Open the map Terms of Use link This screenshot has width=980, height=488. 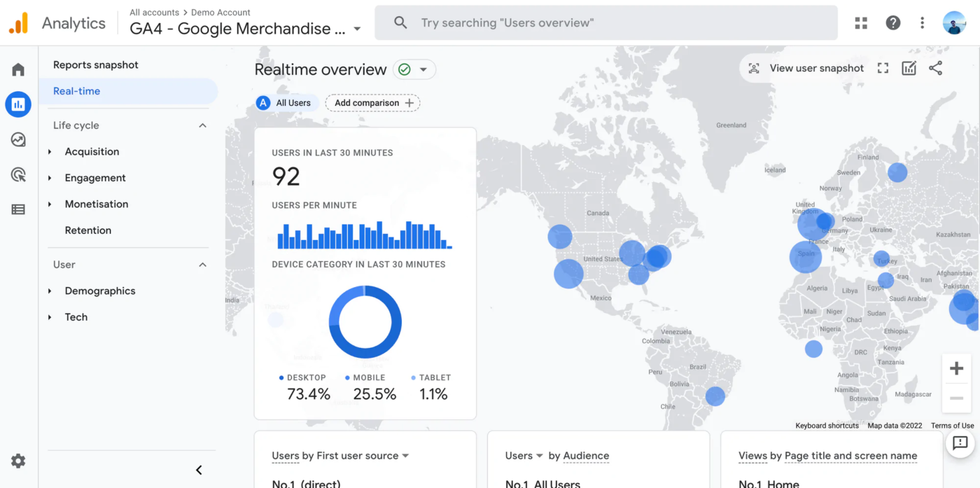click(x=952, y=426)
